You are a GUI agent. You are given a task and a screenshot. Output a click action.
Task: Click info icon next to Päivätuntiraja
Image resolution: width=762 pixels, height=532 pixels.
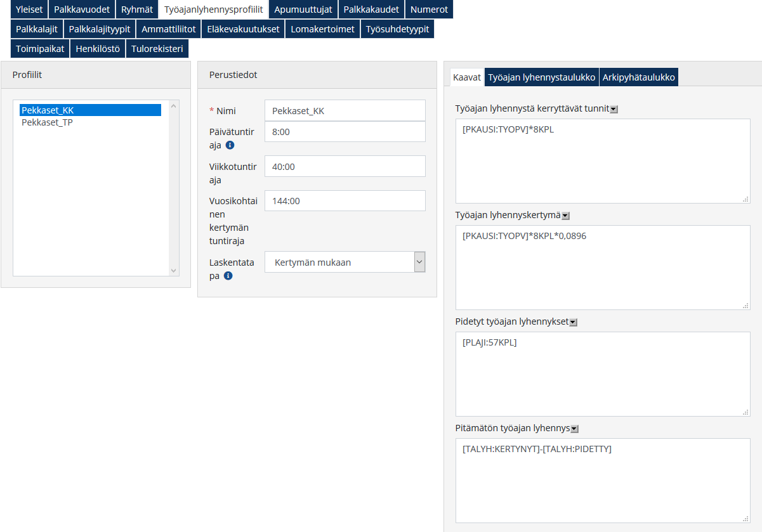click(230, 145)
